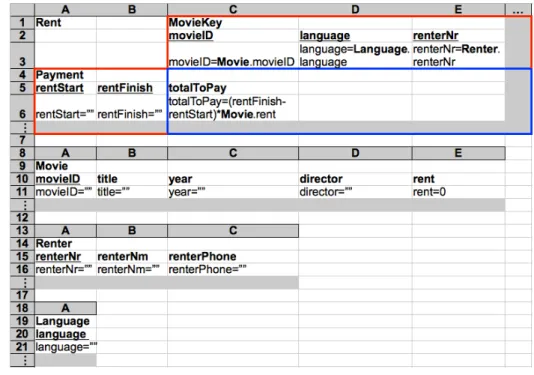534x375 pixels.
Task: Select the rent=0 cell
Action: tap(458, 192)
